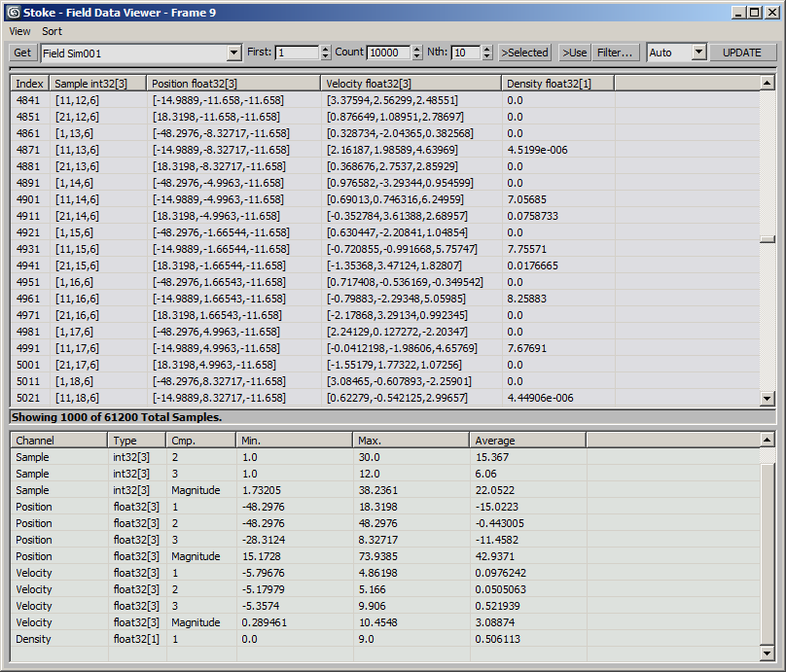
Task: Click the First value input field
Action: 297,53
